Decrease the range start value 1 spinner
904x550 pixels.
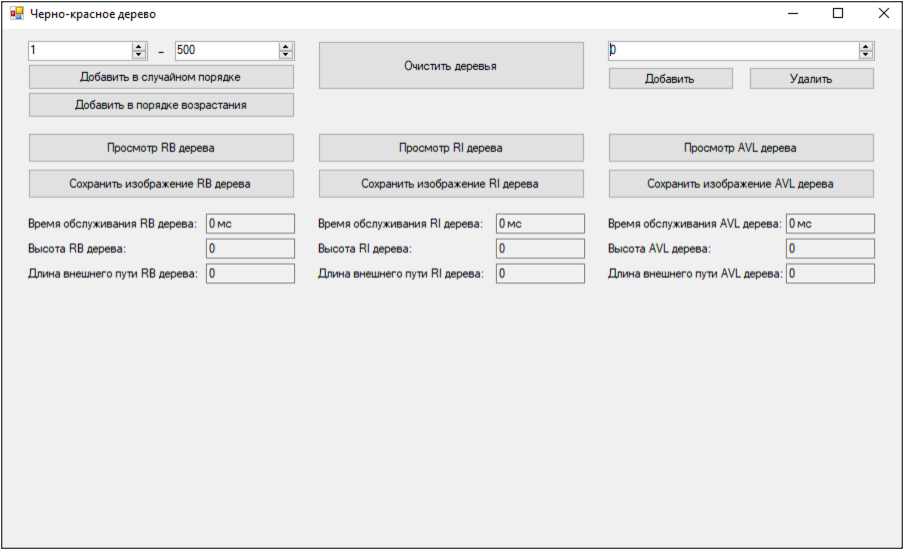coord(139,55)
